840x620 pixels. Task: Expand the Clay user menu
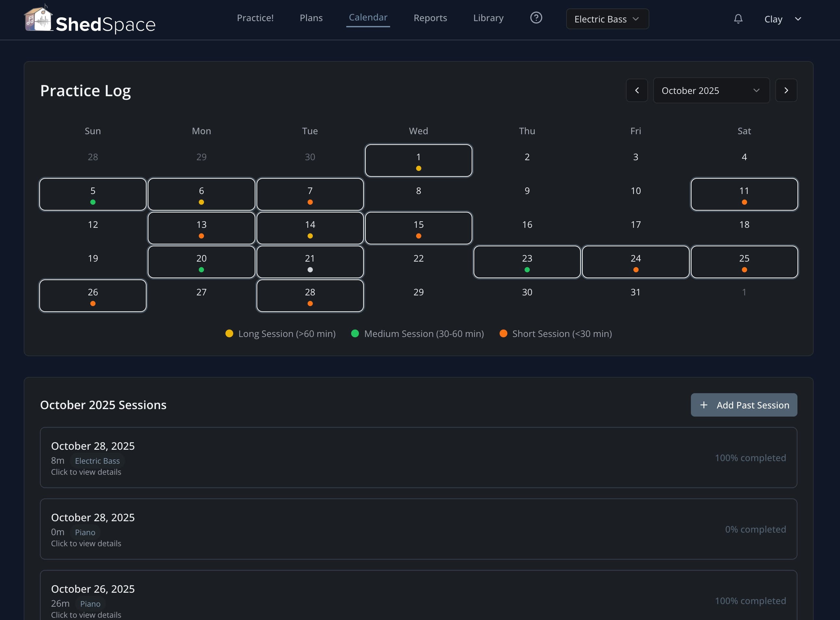783,19
